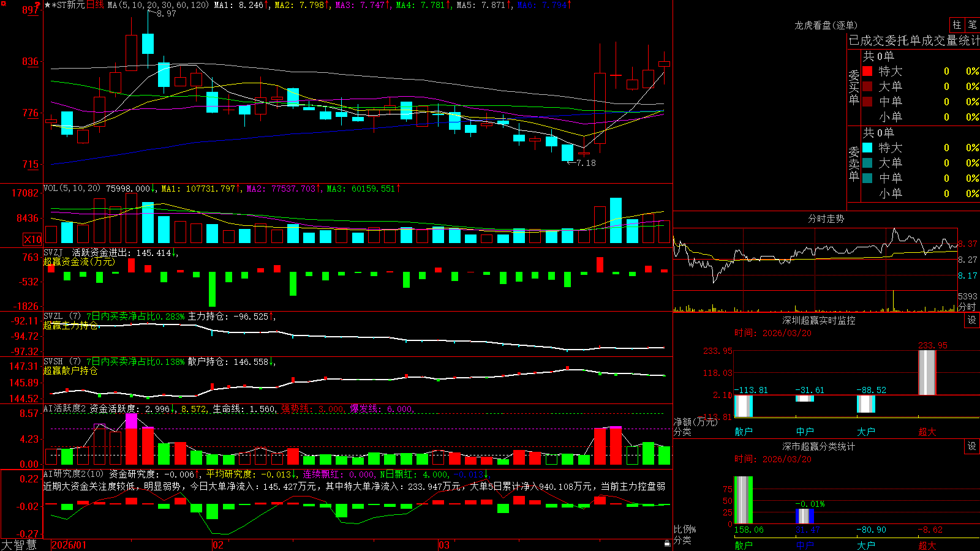The image size is (980, 551).
Task: Click the 7.18 low price marker
Action: pos(586,163)
